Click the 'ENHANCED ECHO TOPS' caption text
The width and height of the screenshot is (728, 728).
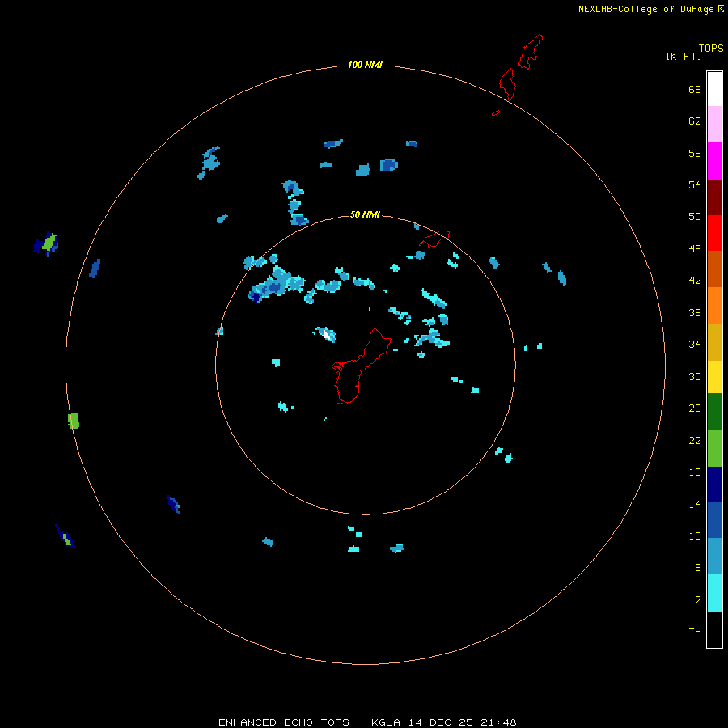[284, 722]
